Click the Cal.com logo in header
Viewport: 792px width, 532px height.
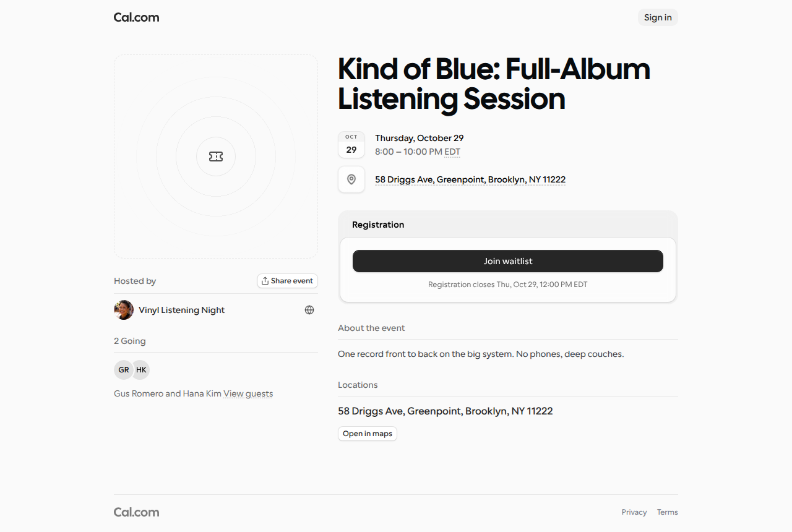137,17
